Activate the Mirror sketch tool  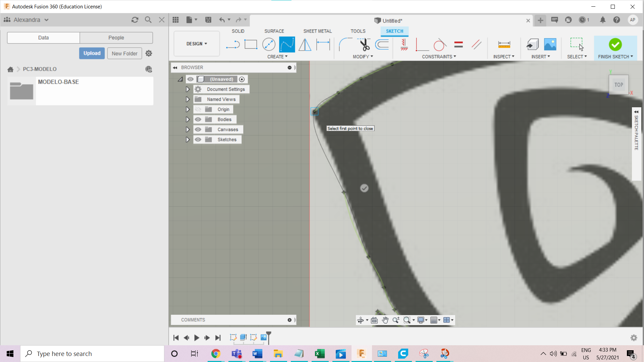click(305, 44)
